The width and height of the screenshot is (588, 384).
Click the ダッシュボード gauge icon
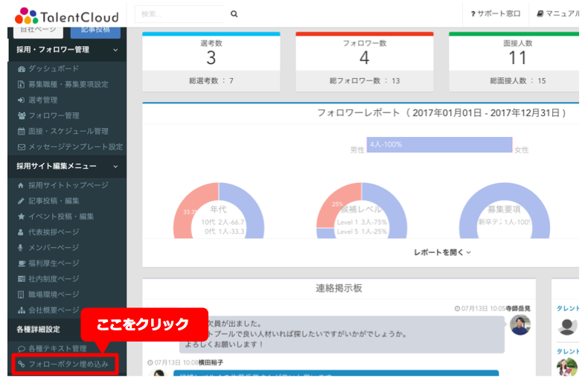(22, 68)
